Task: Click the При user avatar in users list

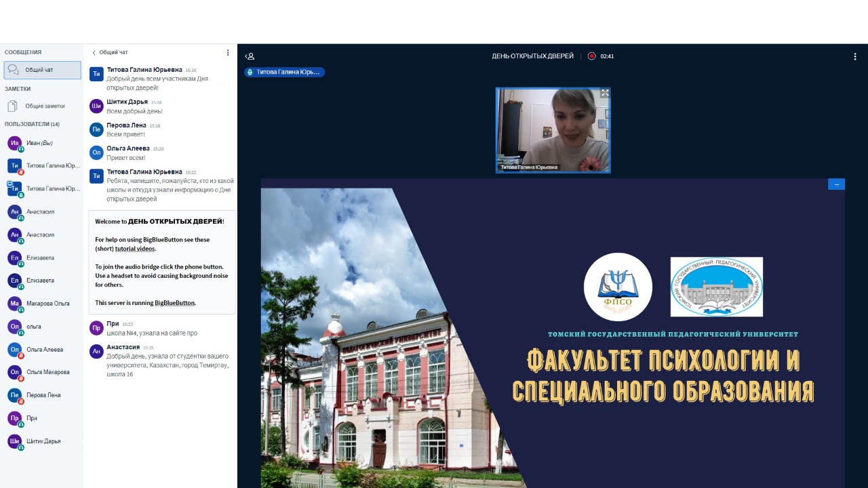Action: [x=14, y=418]
